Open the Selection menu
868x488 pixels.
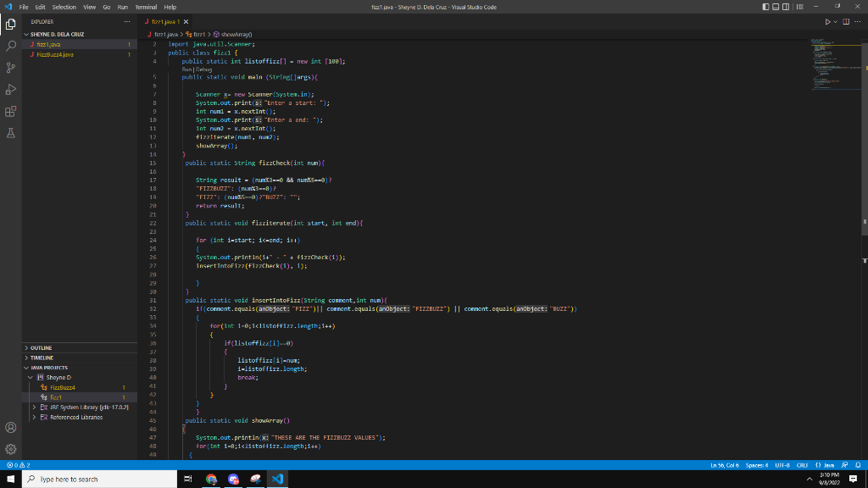point(64,7)
